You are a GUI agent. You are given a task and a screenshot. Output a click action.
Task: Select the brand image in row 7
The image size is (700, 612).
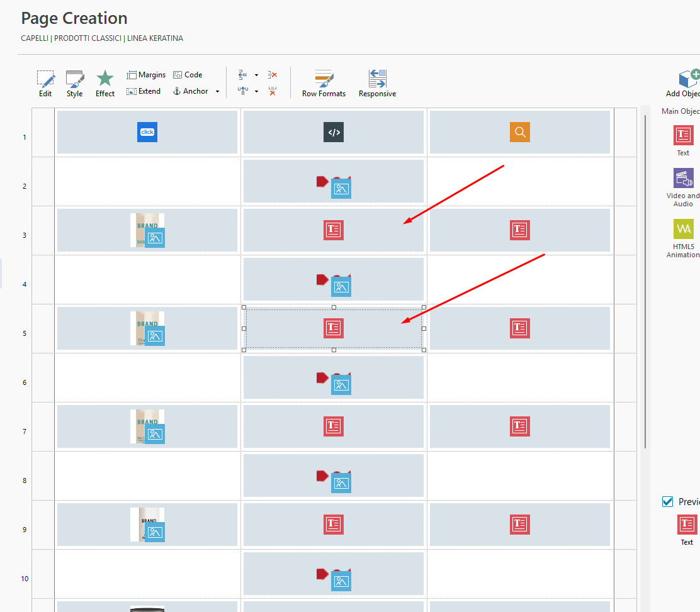147,426
